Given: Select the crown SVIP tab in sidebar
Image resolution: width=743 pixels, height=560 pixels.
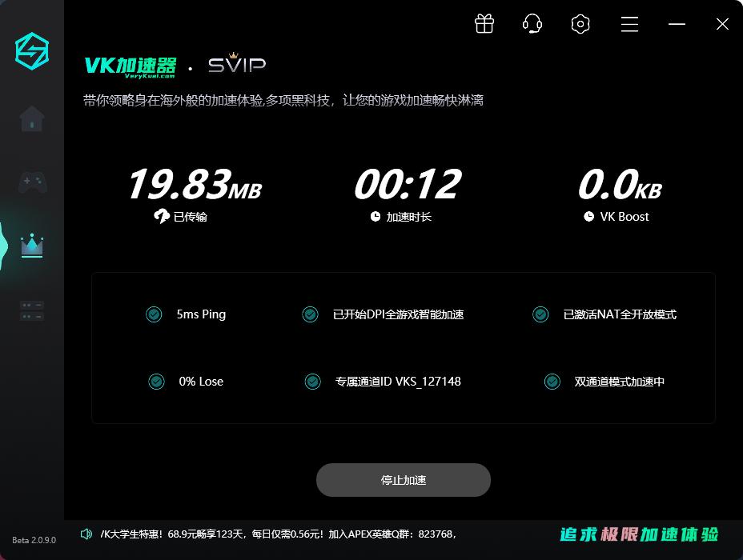Looking at the screenshot, I should (32, 246).
